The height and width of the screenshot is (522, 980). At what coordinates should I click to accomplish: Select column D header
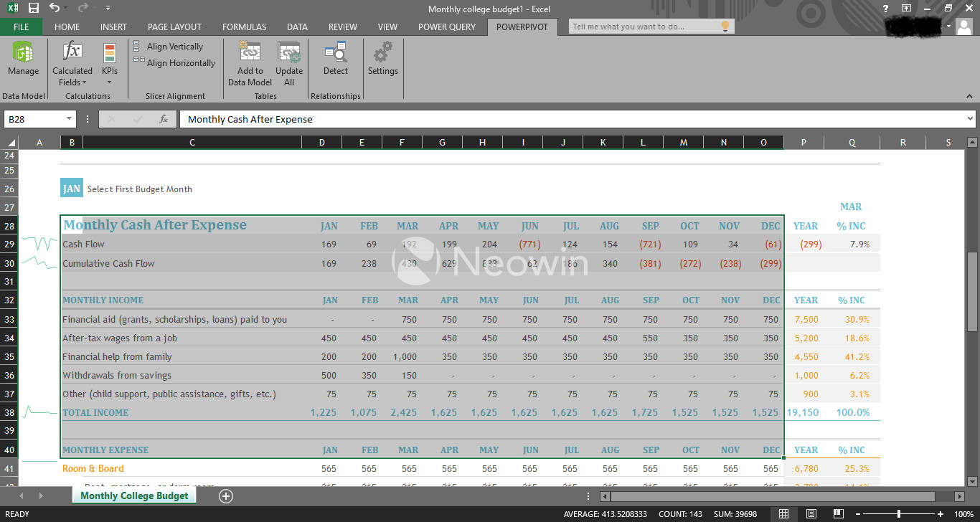[321, 142]
